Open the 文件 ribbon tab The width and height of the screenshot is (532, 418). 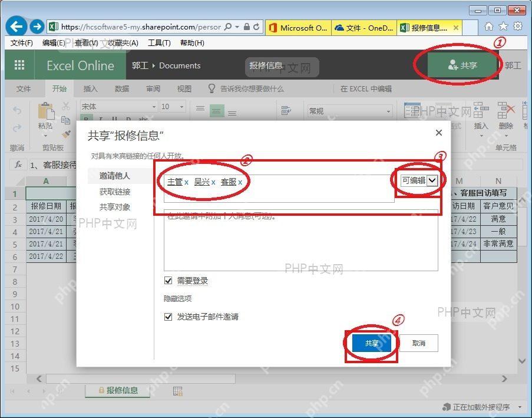point(24,88)
